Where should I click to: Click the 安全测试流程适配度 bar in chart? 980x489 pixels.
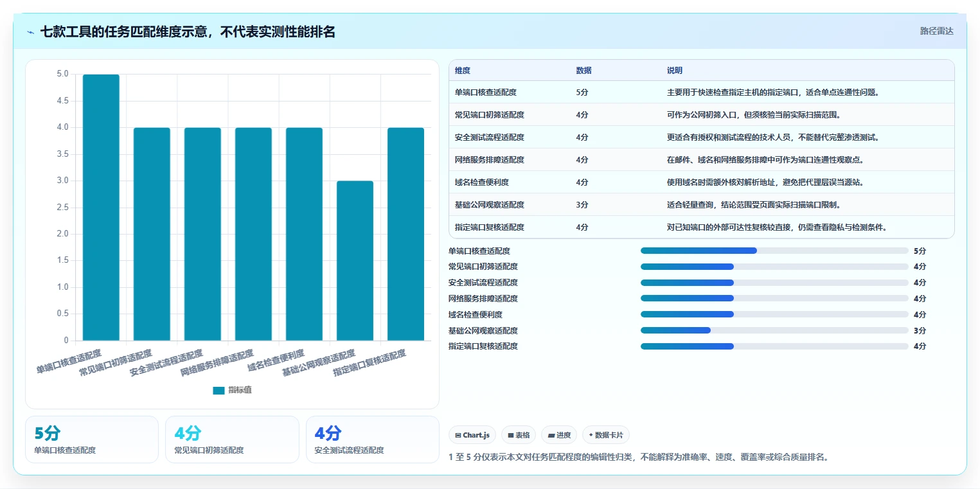point(202,234)
